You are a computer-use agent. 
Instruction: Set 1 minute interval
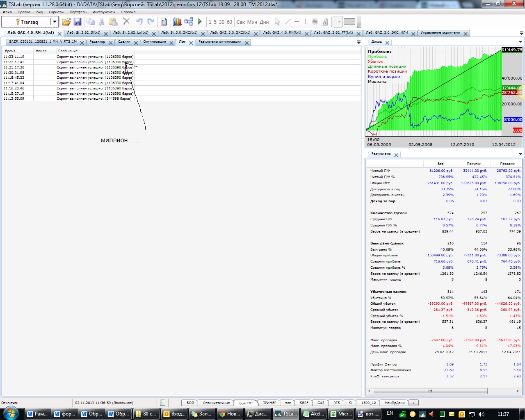tap(210, 22)
